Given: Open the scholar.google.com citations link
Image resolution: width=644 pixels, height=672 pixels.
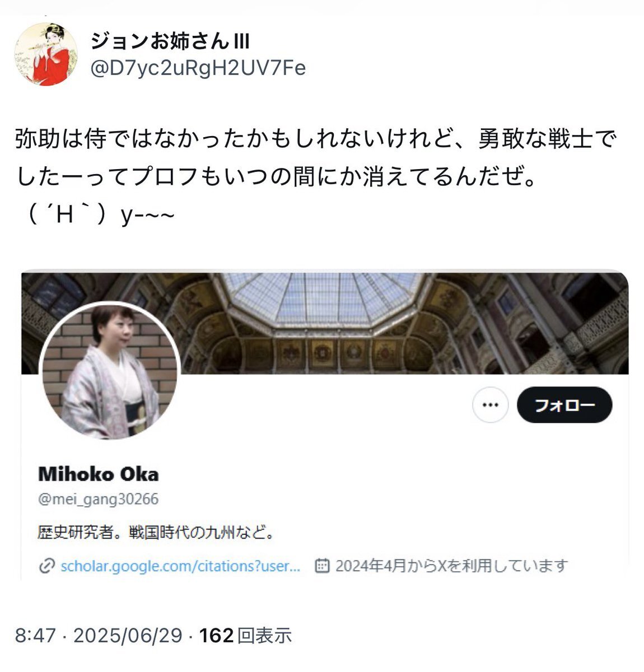Looking at the screenshot, I should coord(180,566).
